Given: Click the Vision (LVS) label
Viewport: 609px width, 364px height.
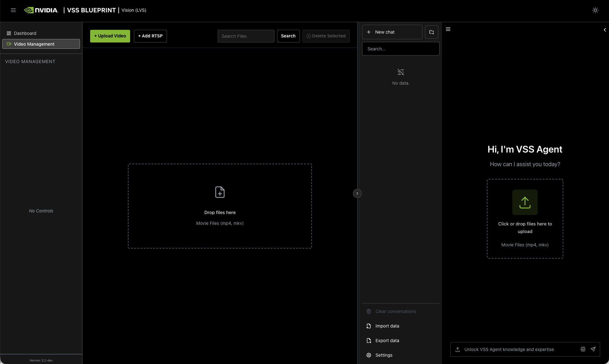Looking at the screenshot, I should click(x=134, y=10).
